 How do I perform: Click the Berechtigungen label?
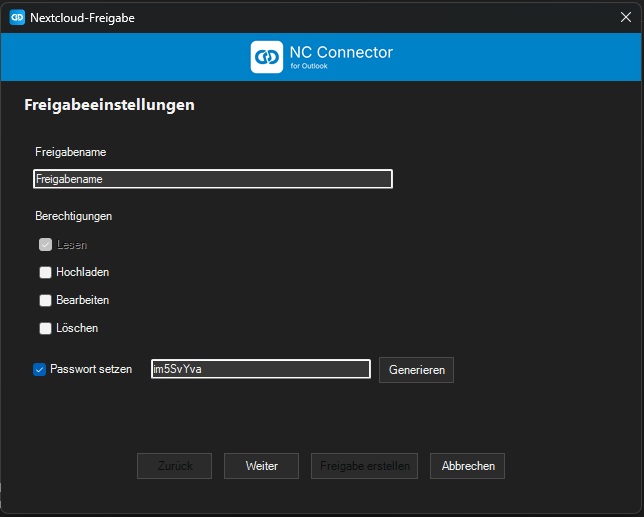[x=74, y=216]
